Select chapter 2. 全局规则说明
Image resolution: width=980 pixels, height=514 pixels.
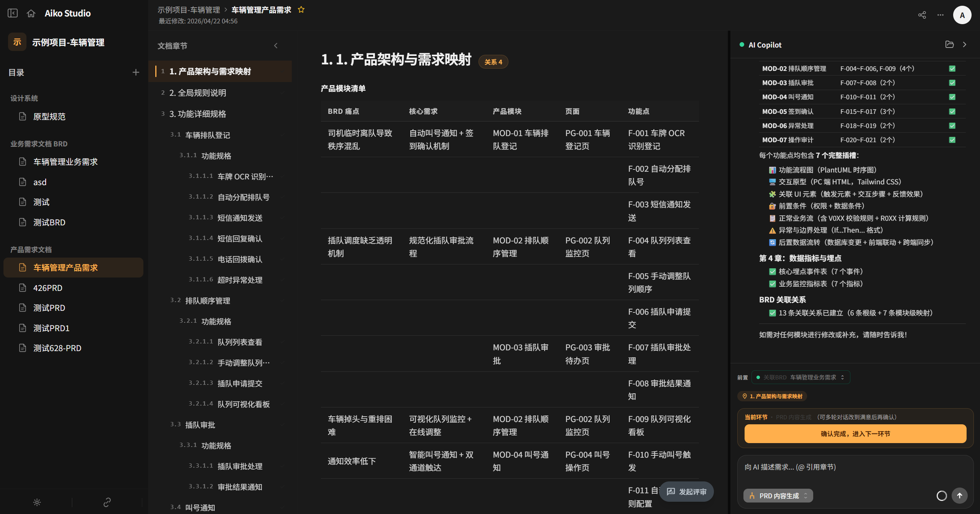pos(220,93)
